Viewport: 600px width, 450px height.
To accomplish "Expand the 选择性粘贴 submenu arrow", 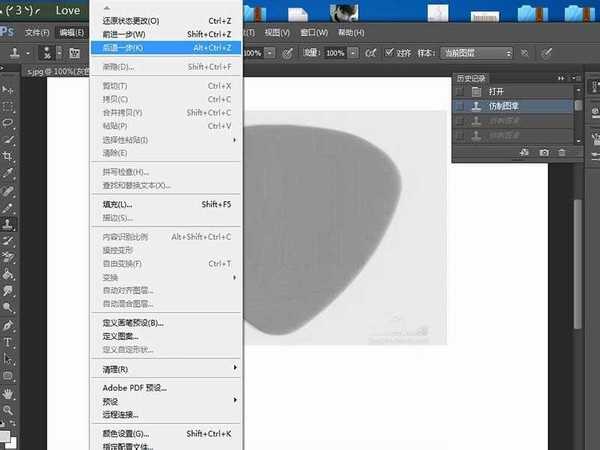I will point(235,140).
